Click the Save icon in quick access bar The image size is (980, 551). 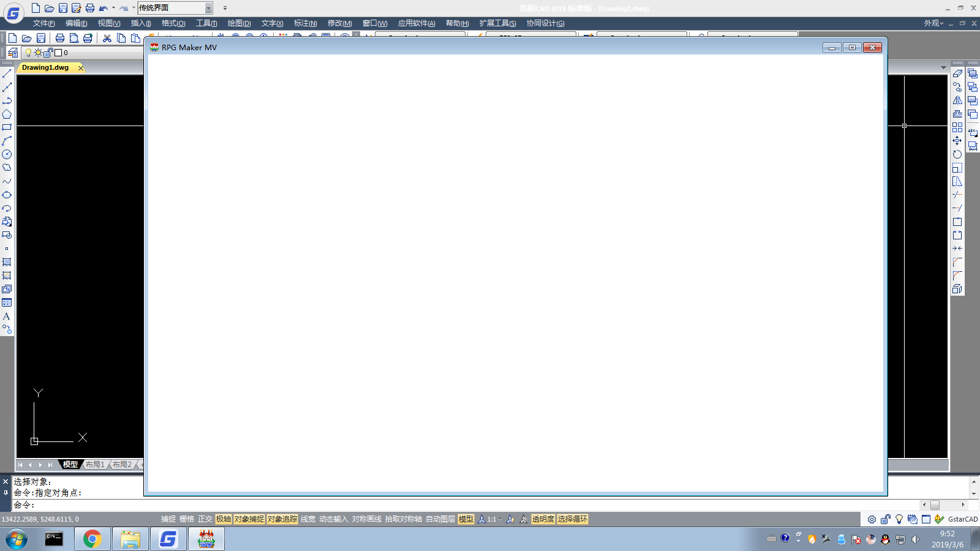(63, 8)
